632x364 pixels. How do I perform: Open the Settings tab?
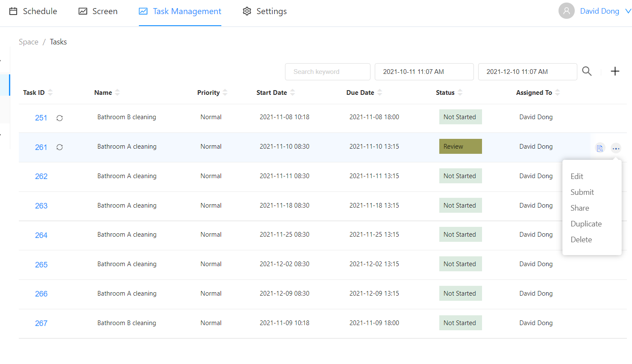(x=265, y=11)
